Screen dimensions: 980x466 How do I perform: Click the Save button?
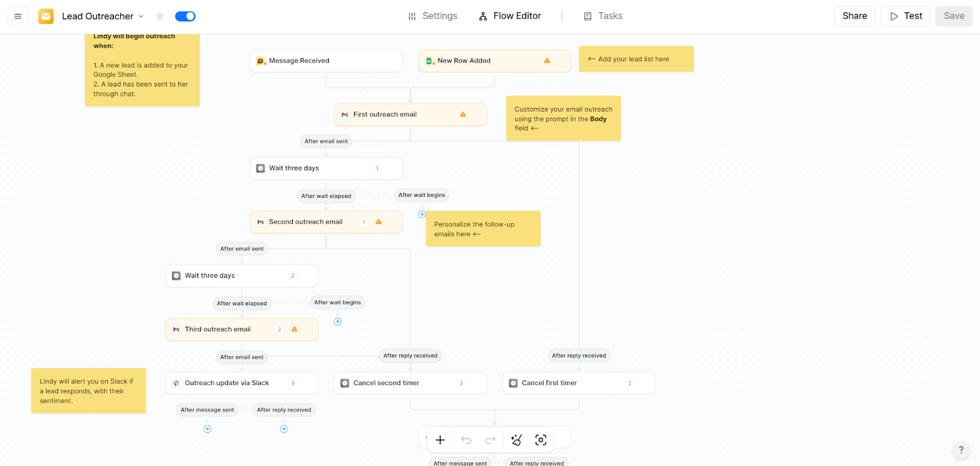tap(954, 16)
